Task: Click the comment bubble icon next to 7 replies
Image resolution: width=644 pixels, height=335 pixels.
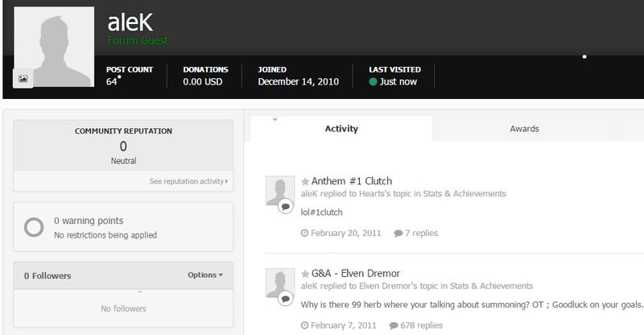Action: coord(398,234)
